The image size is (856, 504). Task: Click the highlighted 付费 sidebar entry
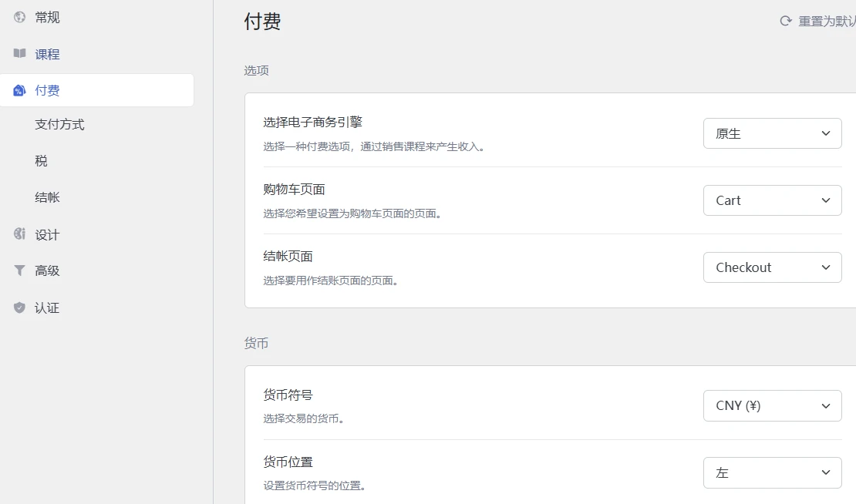(47, 90)
